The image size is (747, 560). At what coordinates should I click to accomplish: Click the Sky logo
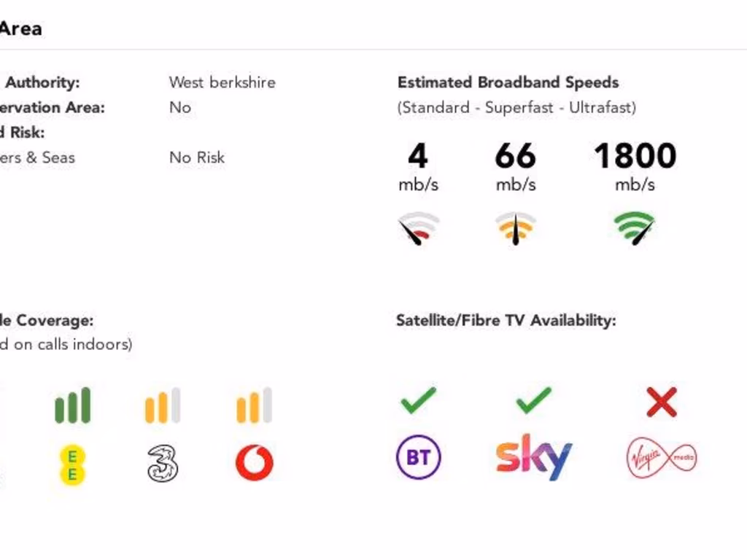click(x=533, y=456)
